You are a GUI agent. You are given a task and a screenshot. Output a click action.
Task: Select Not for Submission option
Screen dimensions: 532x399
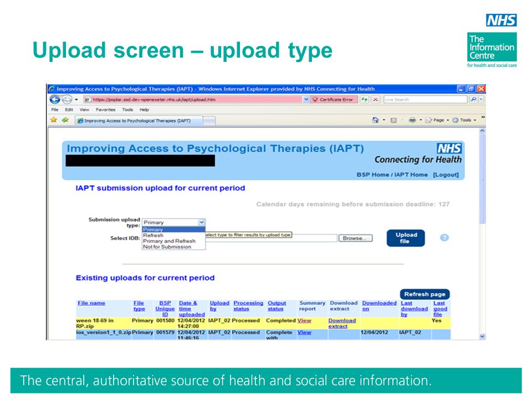tap(173, 247)
